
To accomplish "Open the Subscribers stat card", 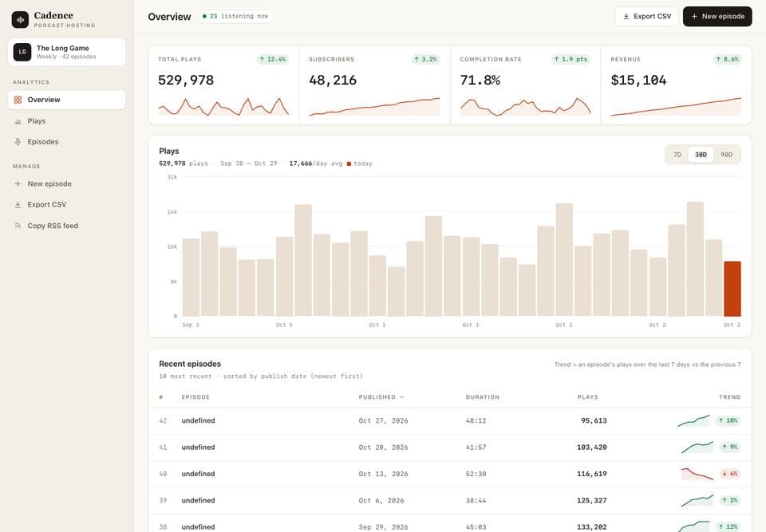I will (x=375, y=85).
